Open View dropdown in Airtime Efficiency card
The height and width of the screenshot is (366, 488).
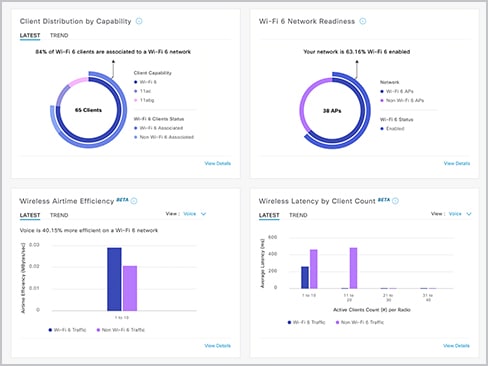[194, 214]
